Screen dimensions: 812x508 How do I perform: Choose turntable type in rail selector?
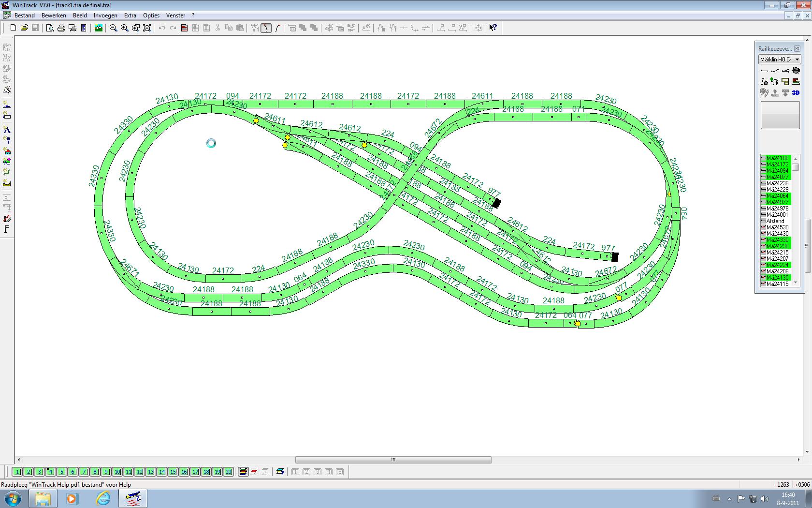pyautogui.click(x=796, y=71)
